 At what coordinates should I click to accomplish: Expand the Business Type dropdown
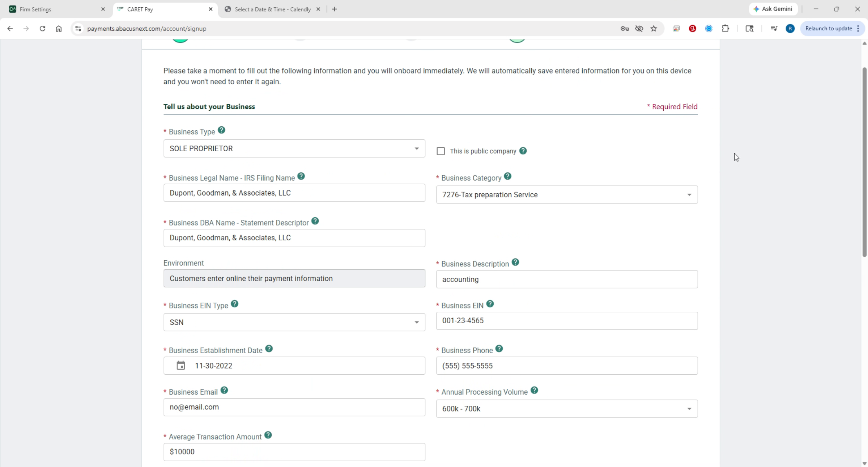(x=294, y=148)
